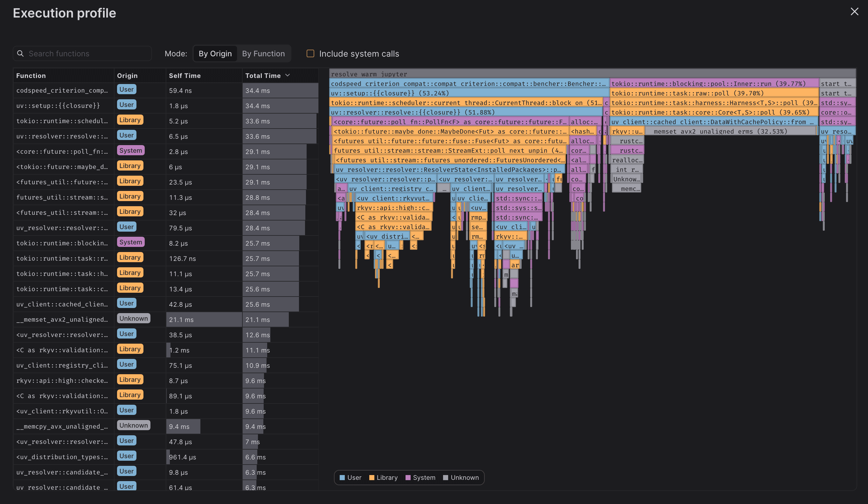
Task: Toggle Library legend color swatch
Action: (372, 478)
